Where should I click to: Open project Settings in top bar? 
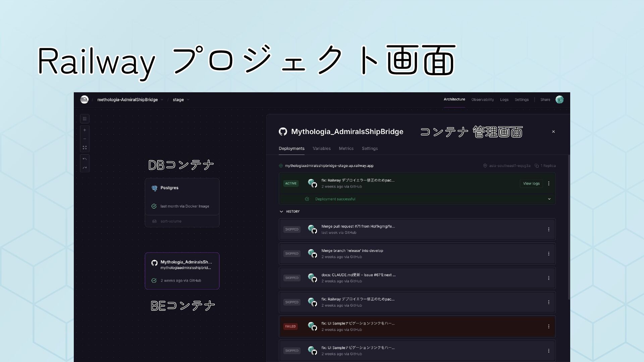coord(522,100)
